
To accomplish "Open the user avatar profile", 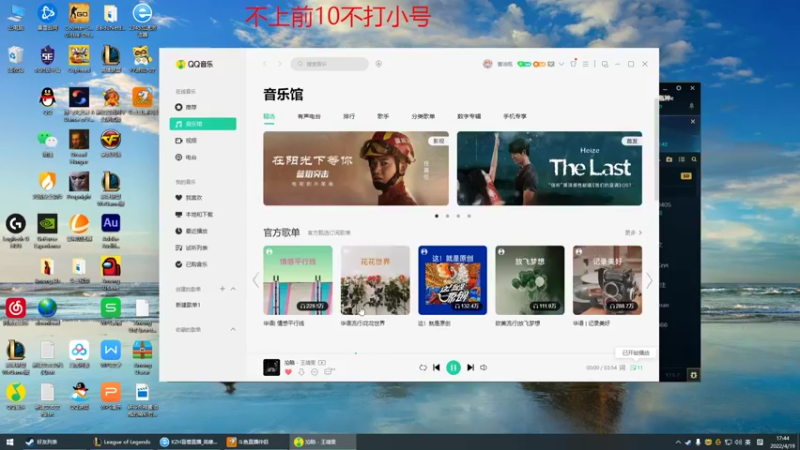I will (488, 64).
